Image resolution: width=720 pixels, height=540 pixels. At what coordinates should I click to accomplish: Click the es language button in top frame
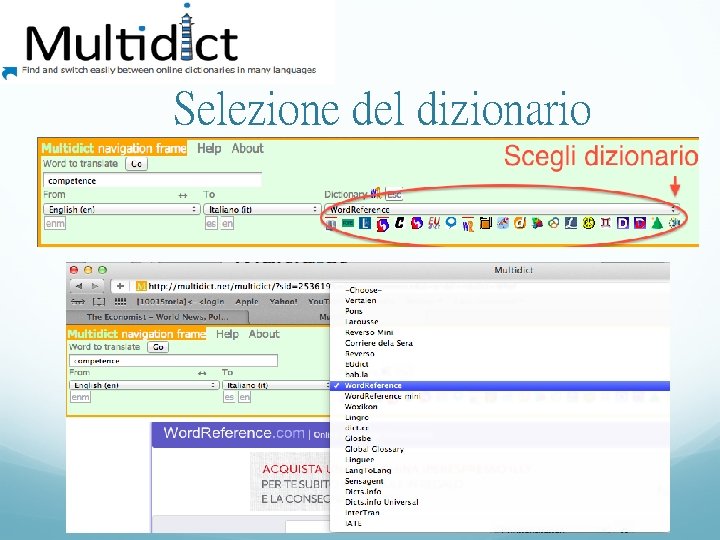coord(211,224)
